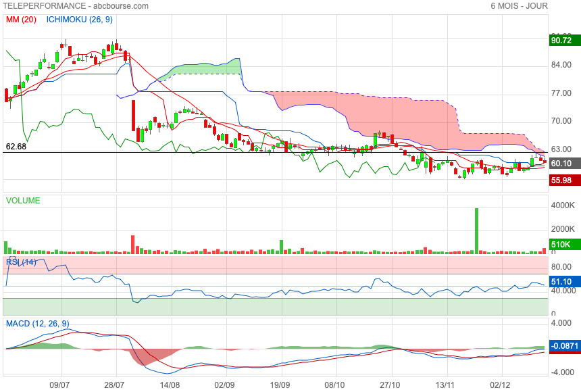
Task: Click the green 90.72 high price tag
Action: coord(565,40)
